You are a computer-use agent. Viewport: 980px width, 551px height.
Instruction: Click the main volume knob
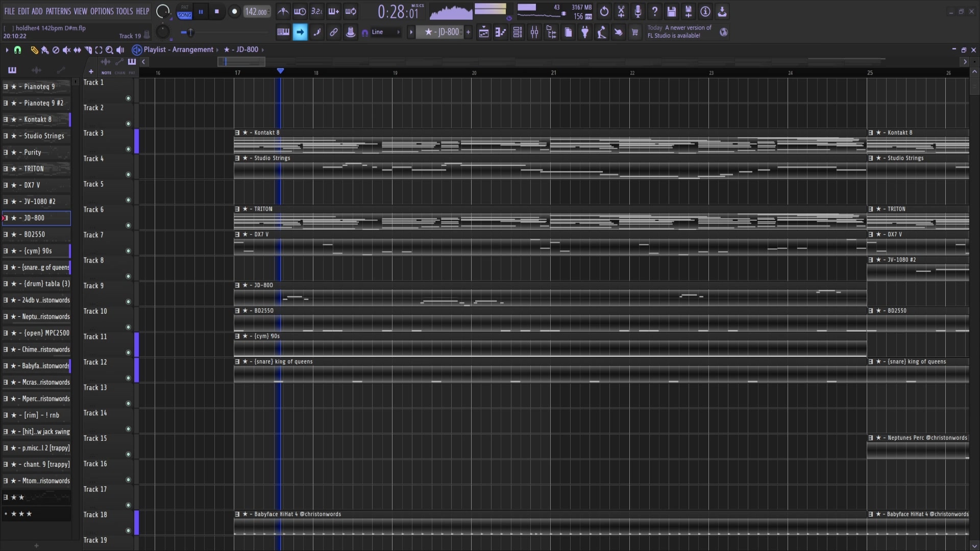coord(163,11)
